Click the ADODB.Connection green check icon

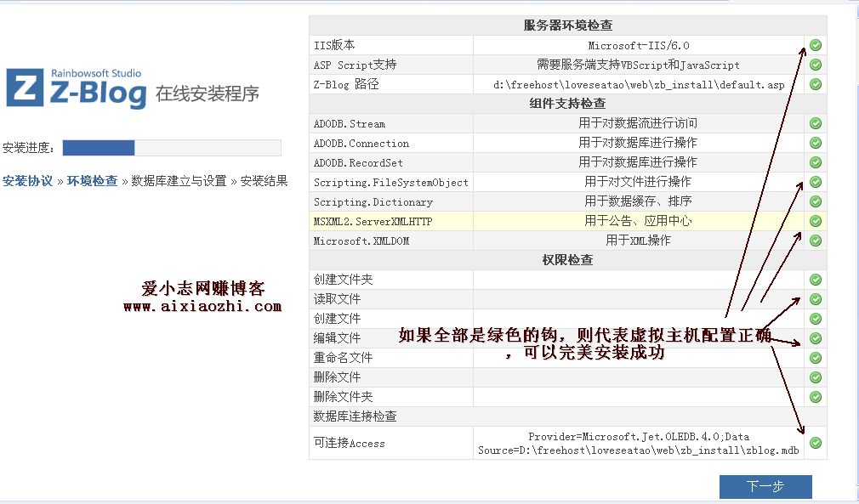point(815,143)
